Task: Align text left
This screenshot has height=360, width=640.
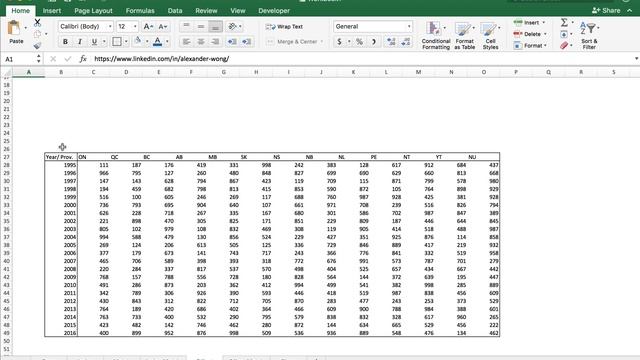Action: pos(186,42)
